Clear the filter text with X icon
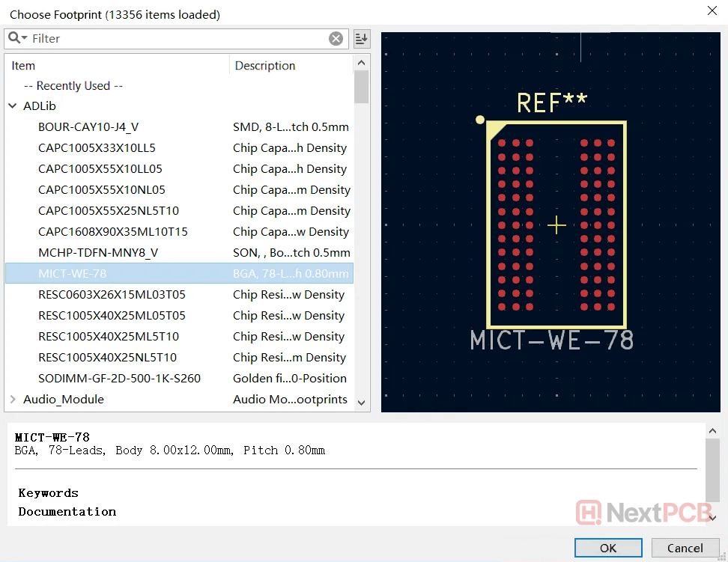The image size is (728, 562). [336, 39]
